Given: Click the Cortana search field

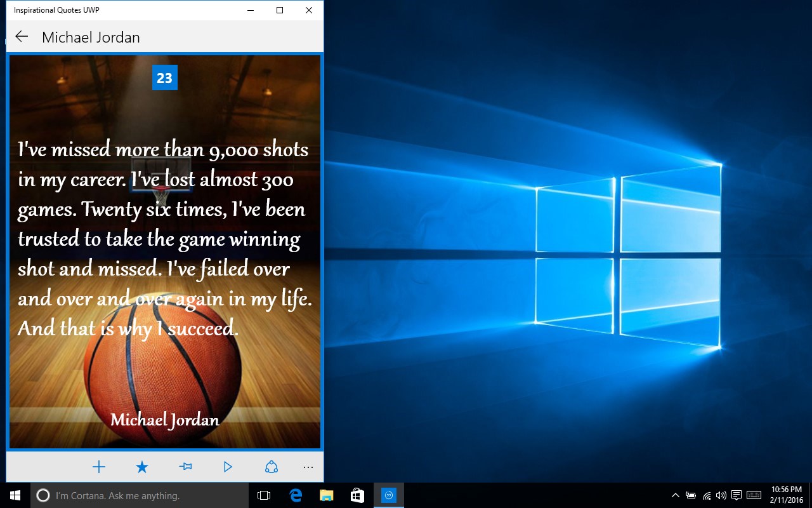Looking at the screenshot, I should (127, 495).
